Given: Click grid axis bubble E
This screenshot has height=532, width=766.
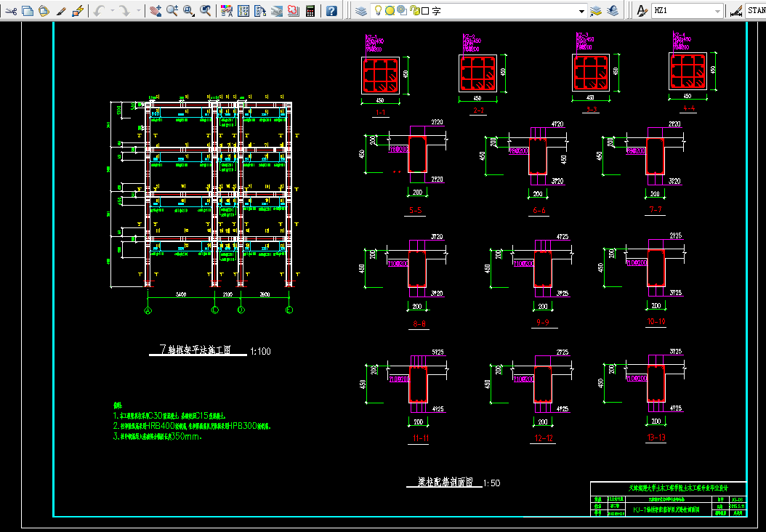Looking at the screenshot, I should [x=289, y=310].
